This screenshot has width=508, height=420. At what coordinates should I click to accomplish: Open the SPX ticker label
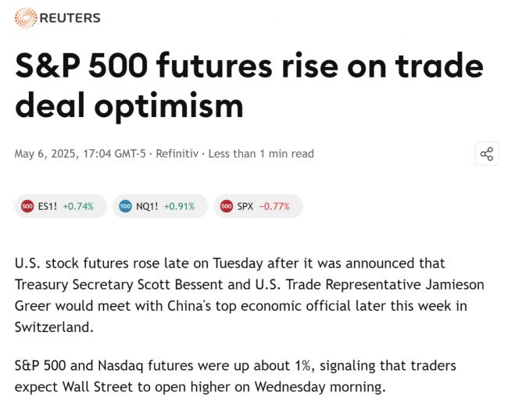click(x=245, y=206)
